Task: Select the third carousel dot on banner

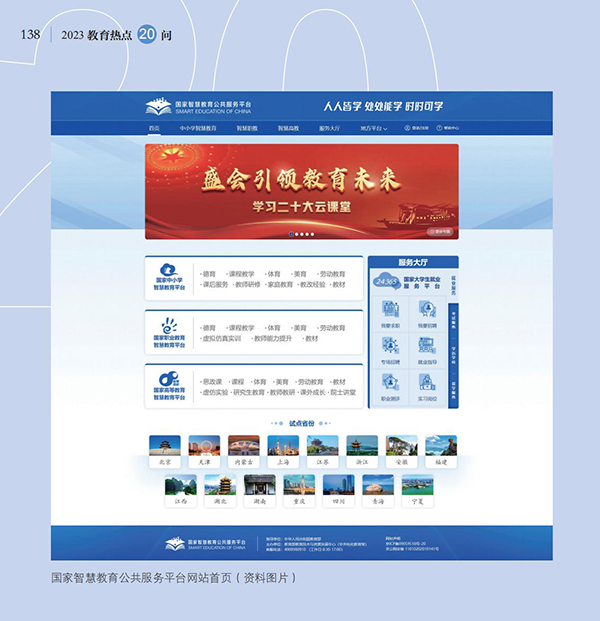Action: (302, 234)
